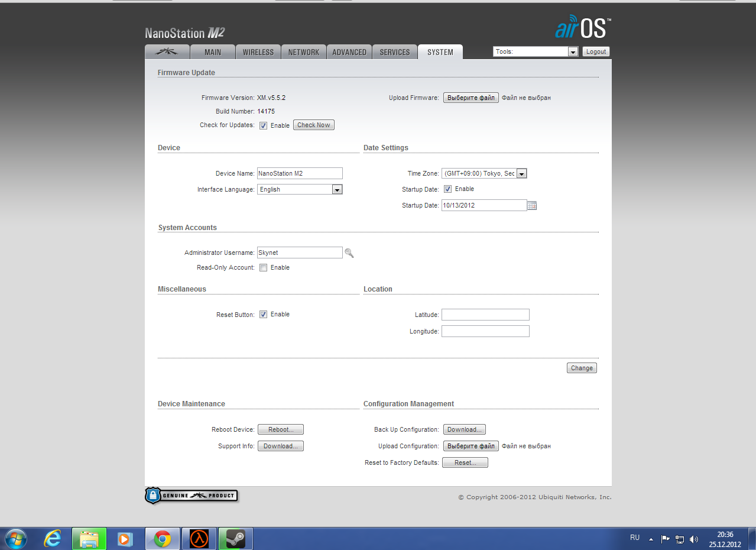
Task: Open the taskbar clock and date
Action: click(x=725, y=539)
